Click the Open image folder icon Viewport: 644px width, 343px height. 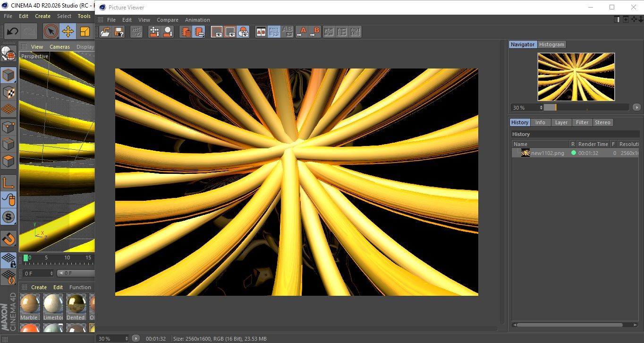pos(106,32)
